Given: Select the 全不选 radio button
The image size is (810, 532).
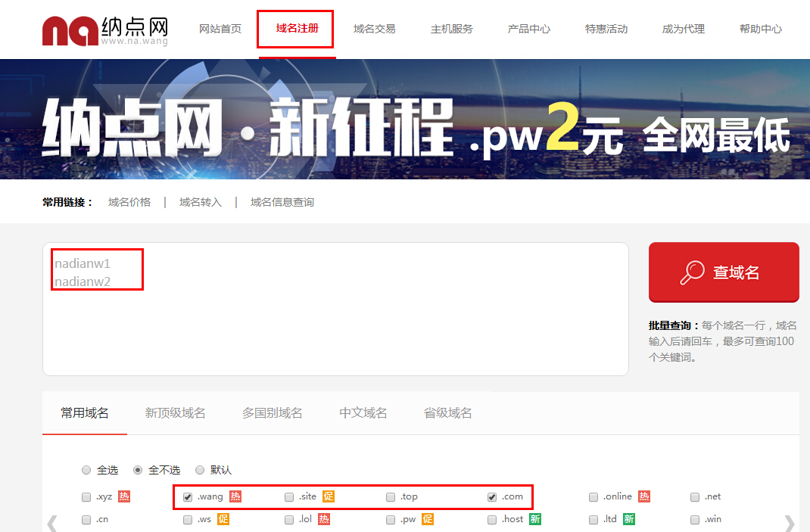Looking at the screenshot, I should (138, 470).
